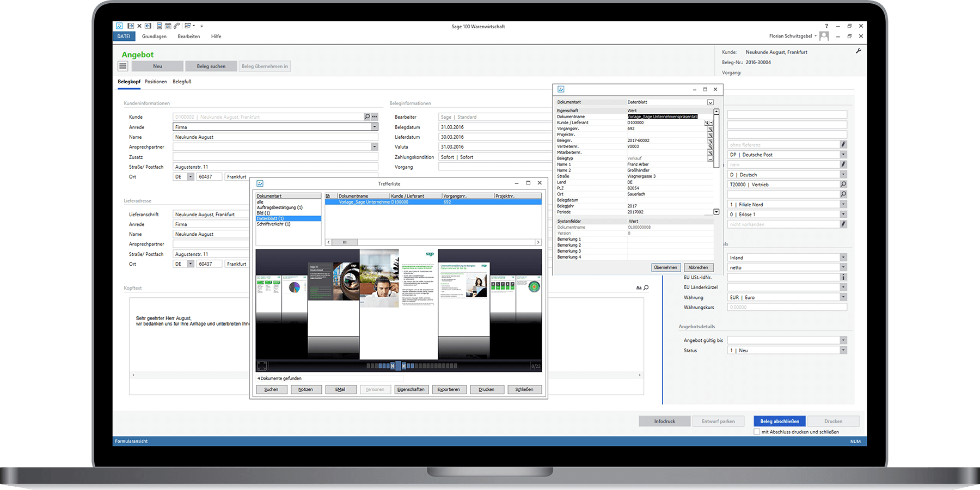Click the Infodruck button
Viewport: 980px width, 490px height.
click(665, 421)
